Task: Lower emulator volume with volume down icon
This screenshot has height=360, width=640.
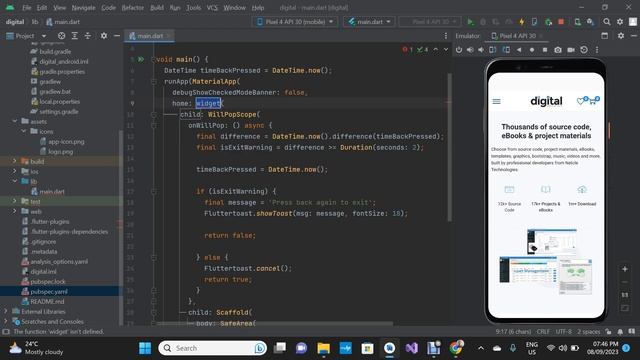Action: [x=481, y=49]
